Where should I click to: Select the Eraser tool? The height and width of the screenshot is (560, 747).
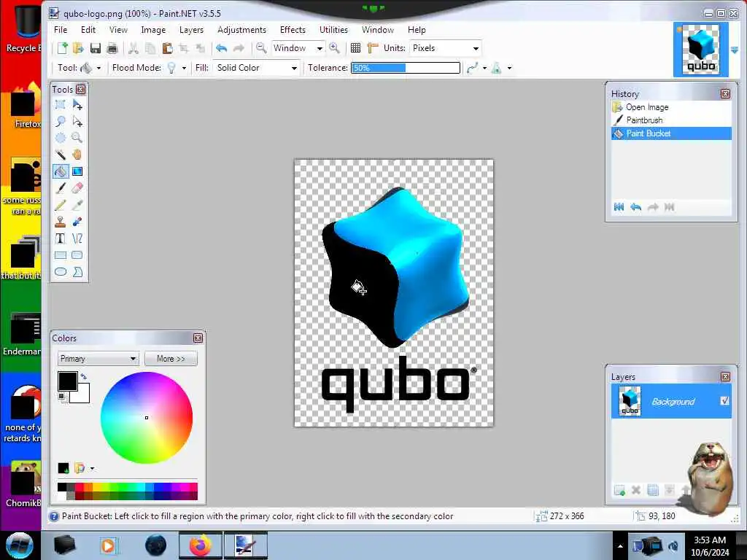(77, 188)
